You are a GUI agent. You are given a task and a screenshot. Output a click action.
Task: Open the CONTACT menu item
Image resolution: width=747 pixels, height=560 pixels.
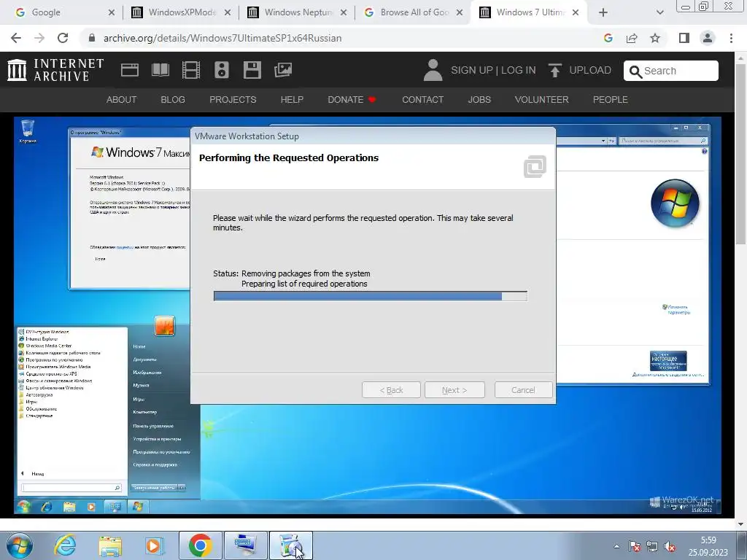(422, 99)
